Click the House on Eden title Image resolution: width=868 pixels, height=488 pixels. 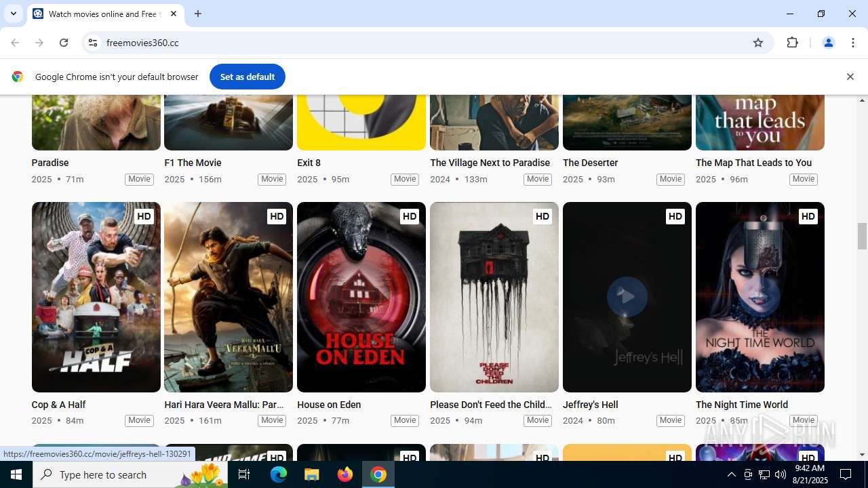tap(329, 405)
